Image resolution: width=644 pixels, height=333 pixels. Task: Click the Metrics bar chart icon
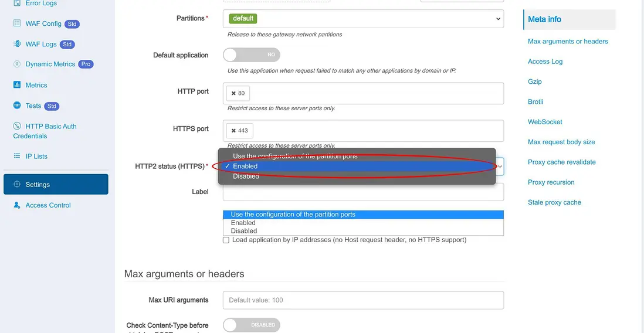[16, 85]
